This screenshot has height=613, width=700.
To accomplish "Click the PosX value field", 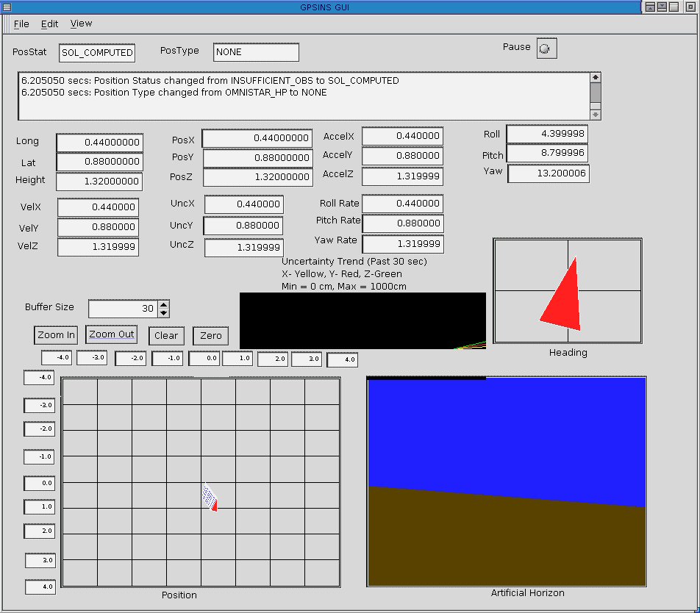I will coord(257,138).
